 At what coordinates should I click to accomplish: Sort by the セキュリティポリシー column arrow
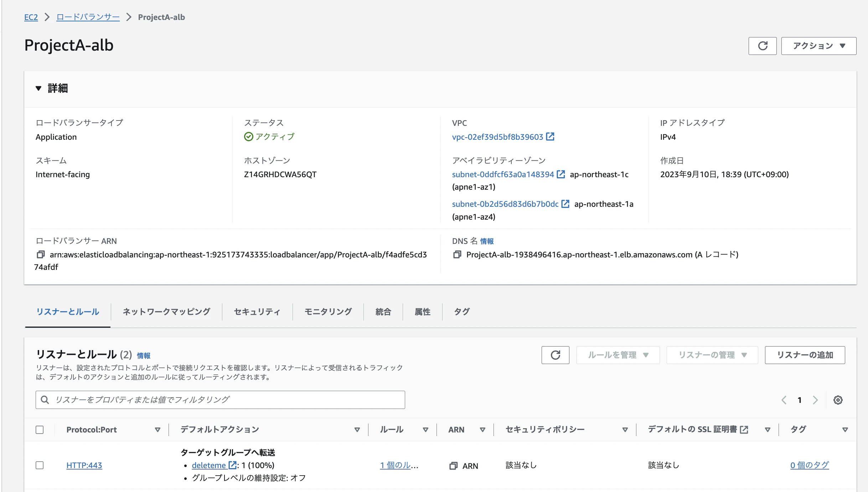[x=625, y=430]
